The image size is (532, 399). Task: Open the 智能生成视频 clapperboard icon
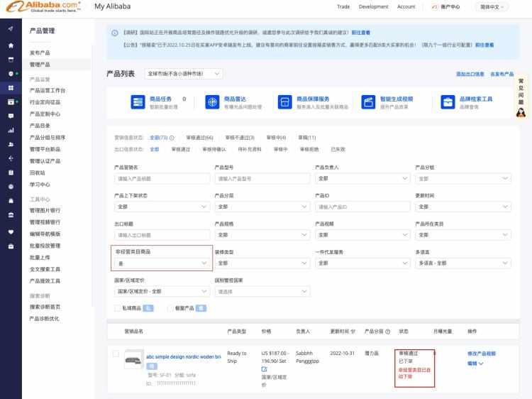point(368,102)
